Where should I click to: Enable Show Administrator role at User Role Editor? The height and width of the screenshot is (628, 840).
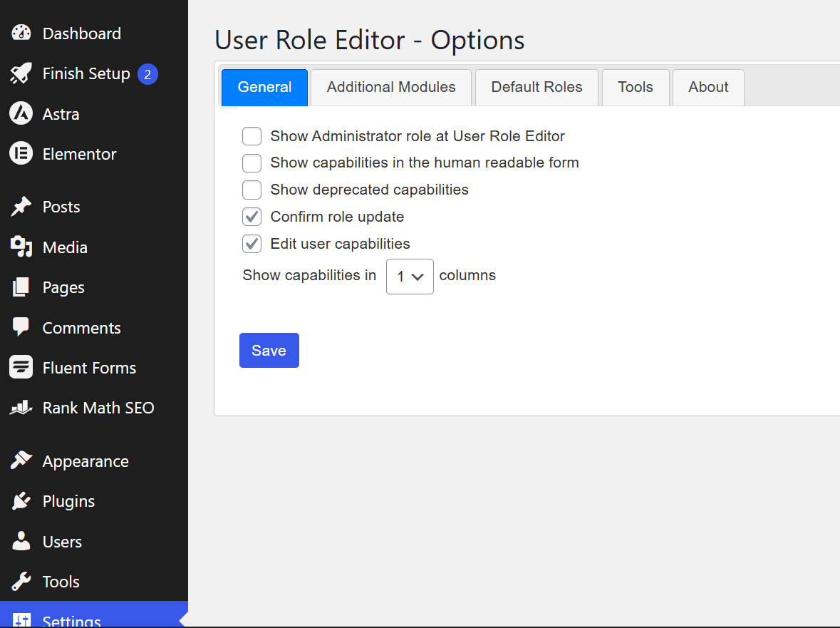click(x=252, y=136)
